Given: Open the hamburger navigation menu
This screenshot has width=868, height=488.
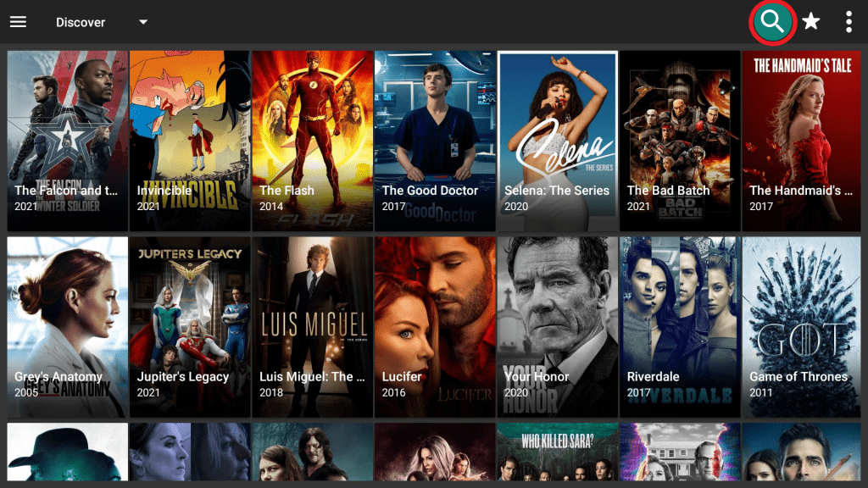Looking at the screenshot, I should point(19,22).
